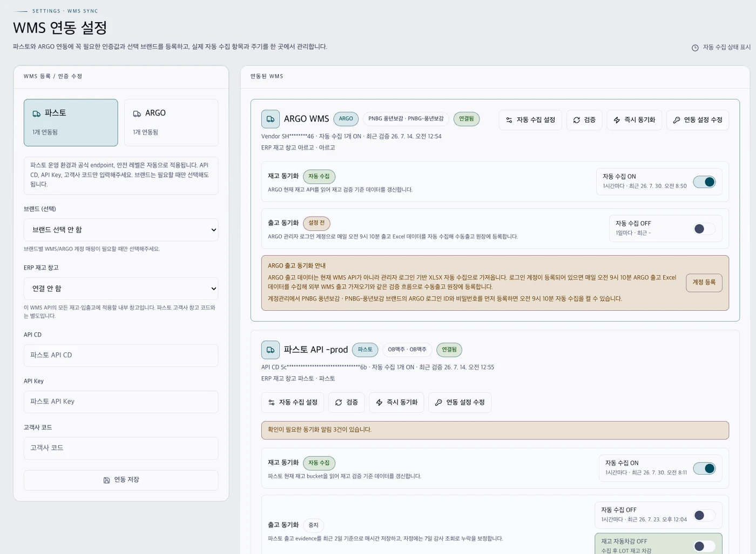Click the 연결됨 badge on 파스토 API -prod
Viewport: 756px width, 554px height.
point(449,350)
